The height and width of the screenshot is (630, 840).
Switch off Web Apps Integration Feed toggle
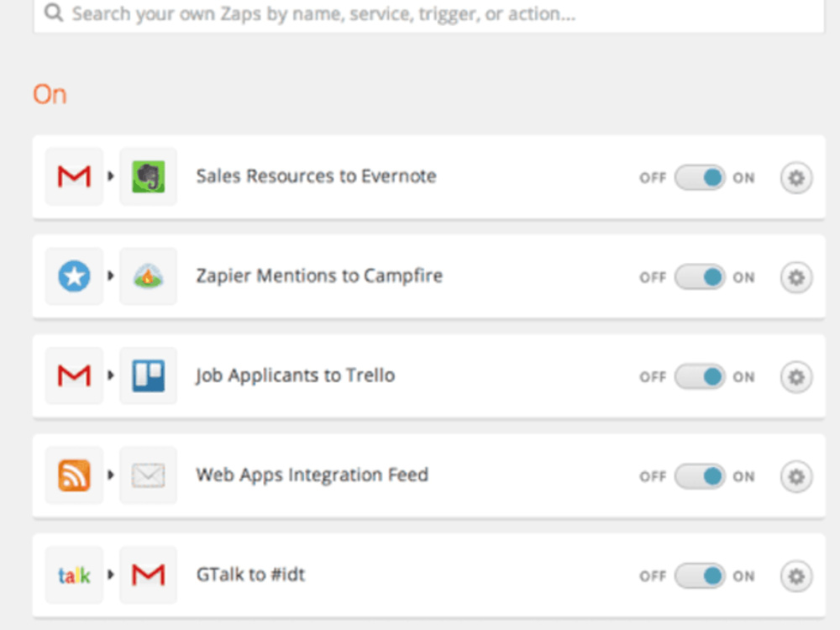700,476
